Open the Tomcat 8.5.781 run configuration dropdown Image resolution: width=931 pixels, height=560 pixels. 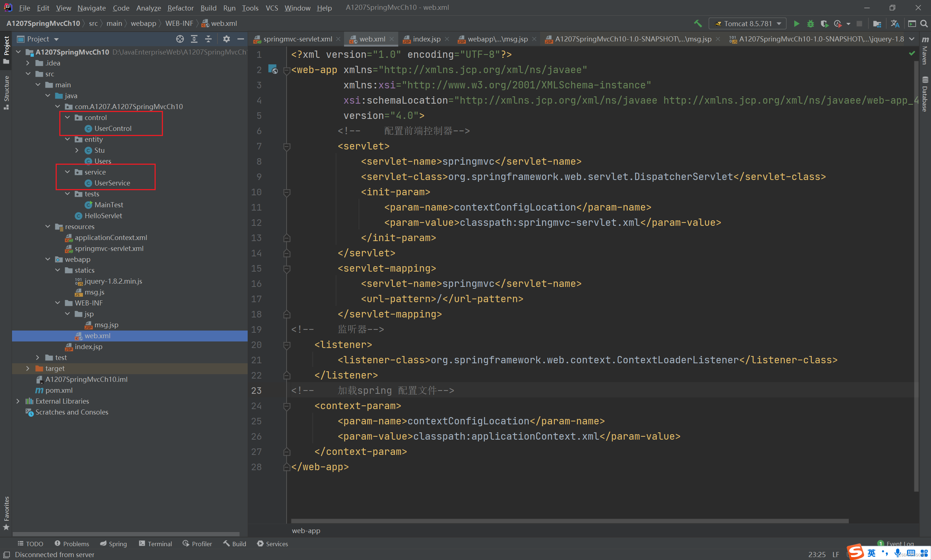[747, 23]
